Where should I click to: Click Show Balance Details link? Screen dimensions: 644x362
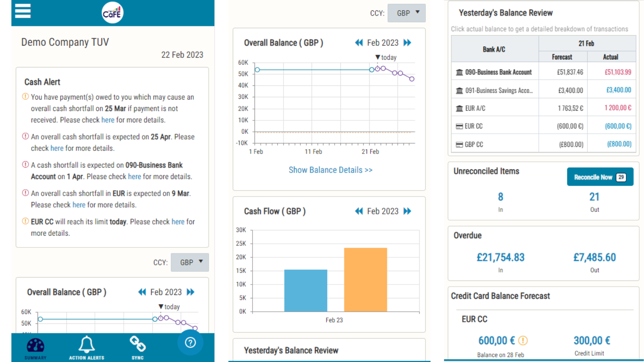pos(330,170)
